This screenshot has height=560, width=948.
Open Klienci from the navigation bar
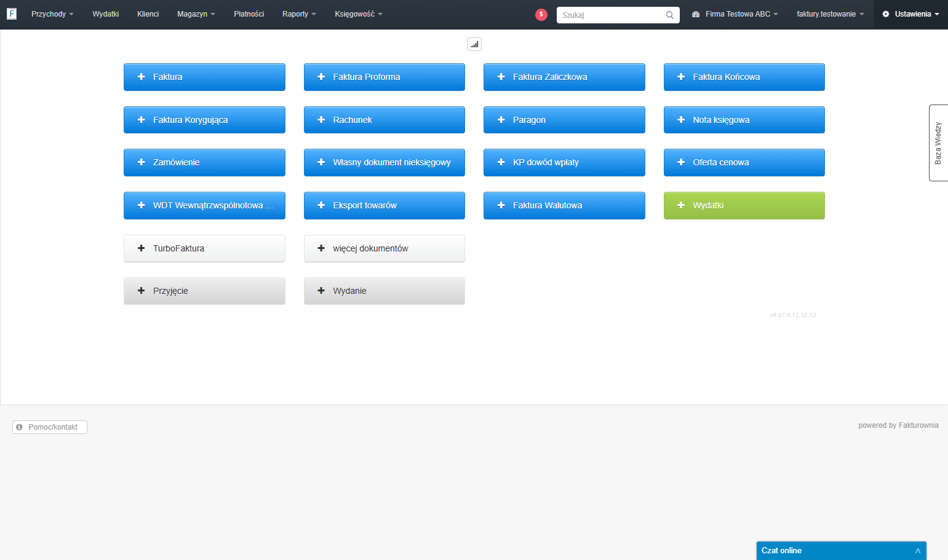148,14
